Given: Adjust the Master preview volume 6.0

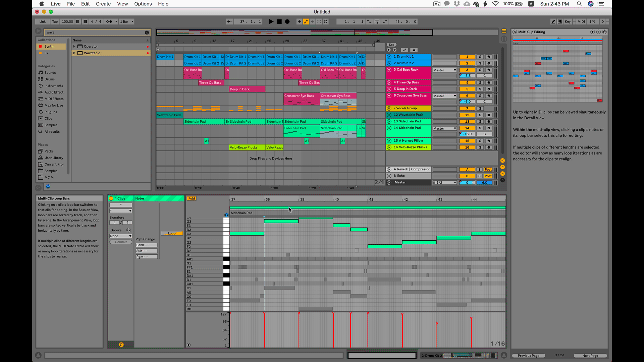Looking at the screenshot, I should (x=484, y=183).
